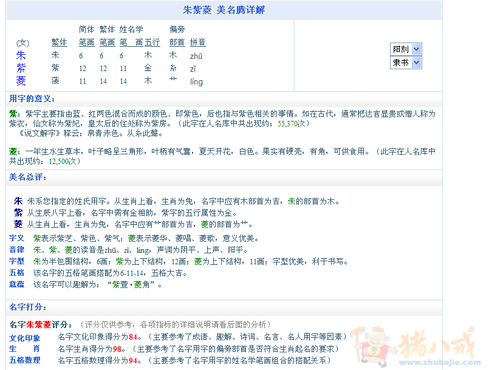
Task: Click the red score 94
Action: click(133, 360)
